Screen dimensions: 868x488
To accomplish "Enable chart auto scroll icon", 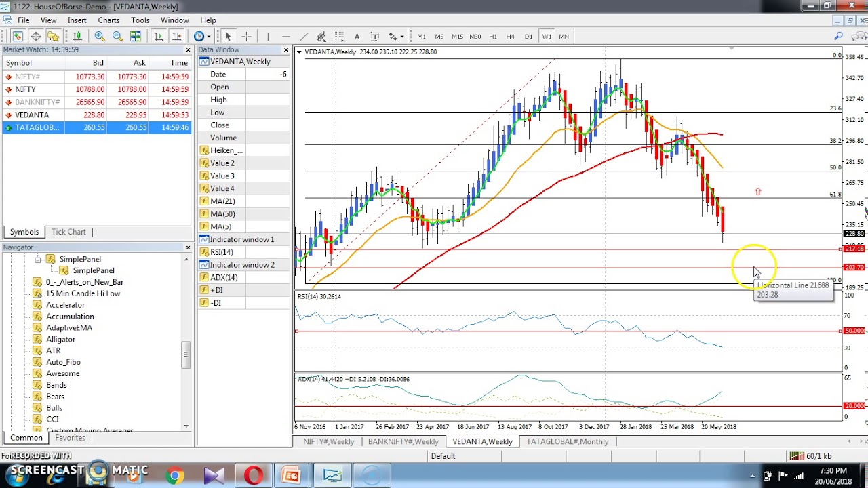I will (x=159, y=36).
